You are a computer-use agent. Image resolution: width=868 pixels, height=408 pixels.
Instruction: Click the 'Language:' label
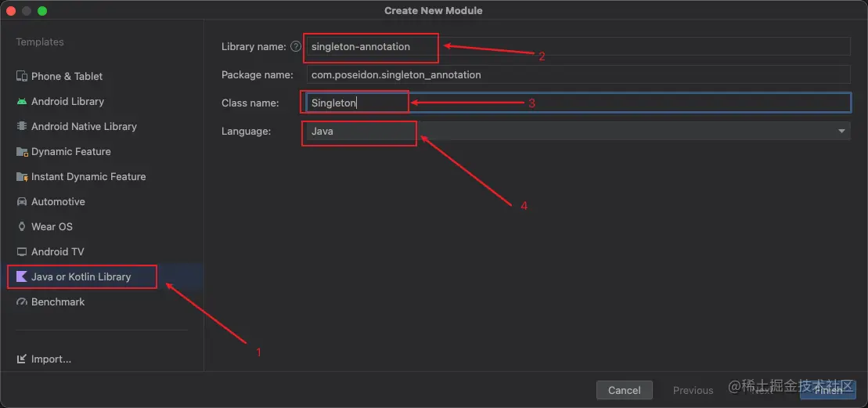coord(247,132)
